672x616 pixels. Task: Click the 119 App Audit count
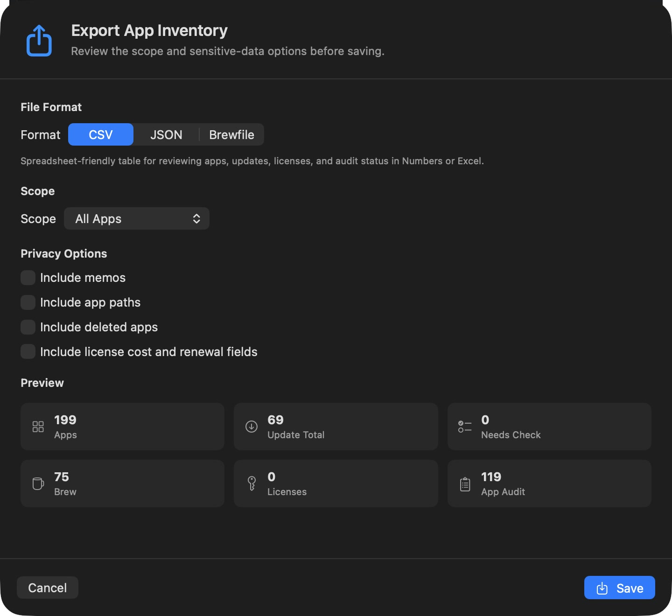pos(491,477)
